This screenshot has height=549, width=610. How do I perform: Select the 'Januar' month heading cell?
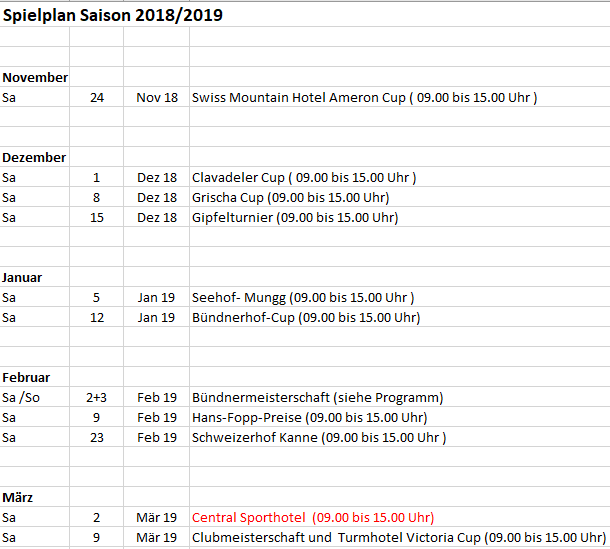(x=22, y=277)
